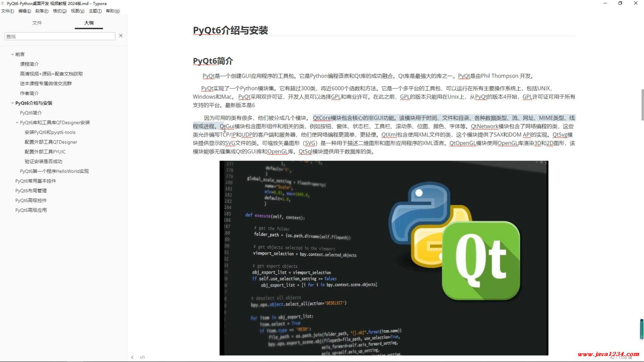Go to PyQt6高级应用 heading

coord(31,210)
